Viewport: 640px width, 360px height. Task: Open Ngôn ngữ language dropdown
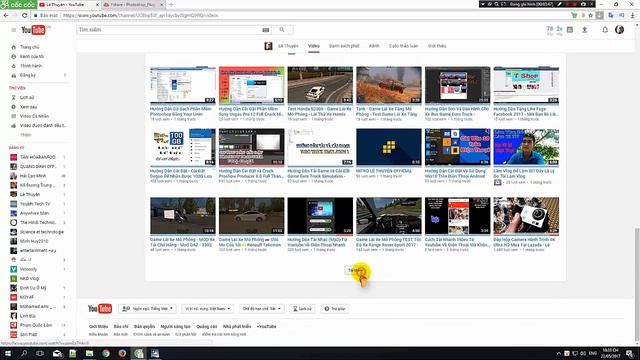[x=148, y=309]
